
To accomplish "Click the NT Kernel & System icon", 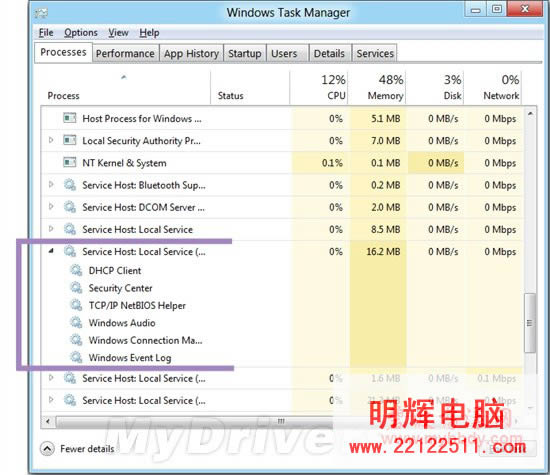I will (69, 162).
